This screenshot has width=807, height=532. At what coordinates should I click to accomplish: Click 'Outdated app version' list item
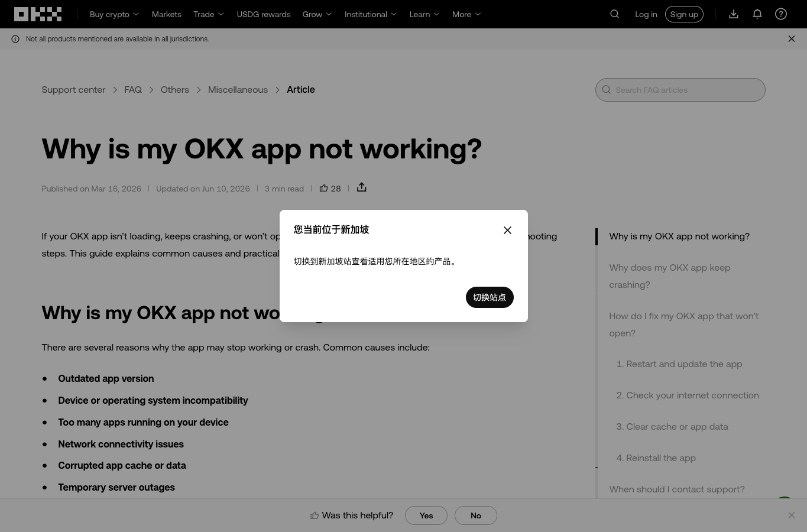(x=106, y=379)
